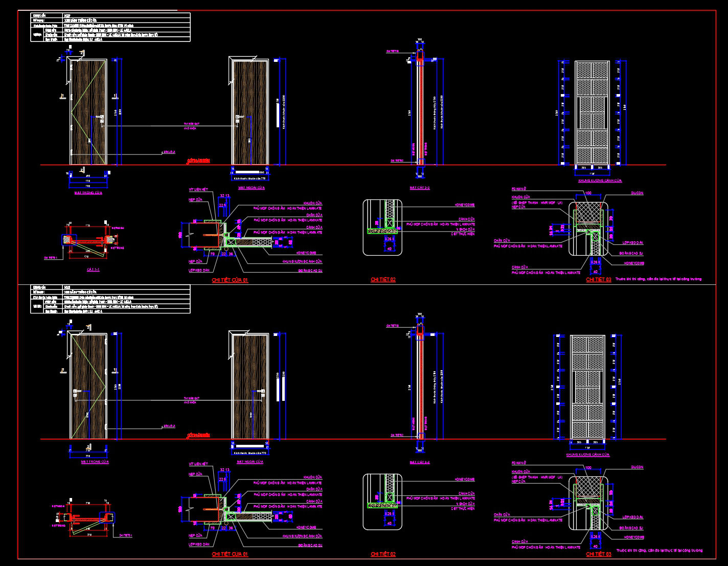Screen dimensions: 728x566
Task: Select the upper sheet's 'CHI TIẾT CỬA 01' heading
Action: (x=230, y=280)
